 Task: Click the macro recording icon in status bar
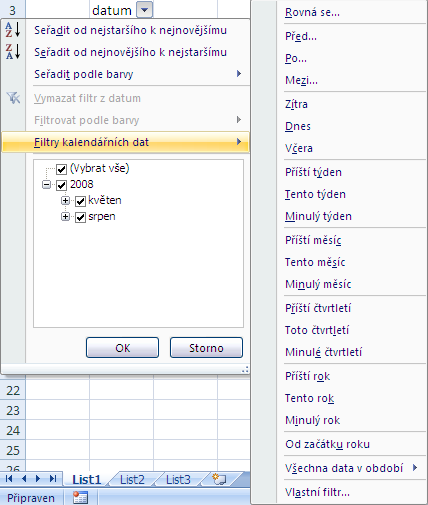[x=80, y=498]
